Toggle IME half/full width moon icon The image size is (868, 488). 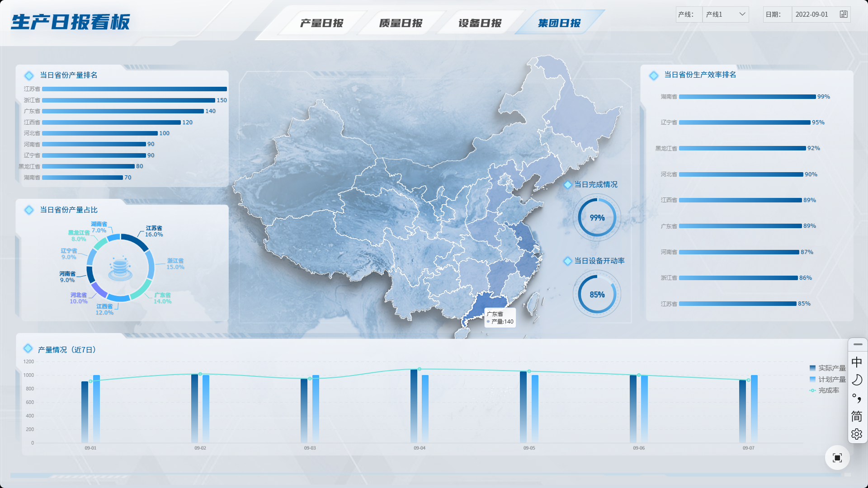pyautogui.click(x=857, y=380)
